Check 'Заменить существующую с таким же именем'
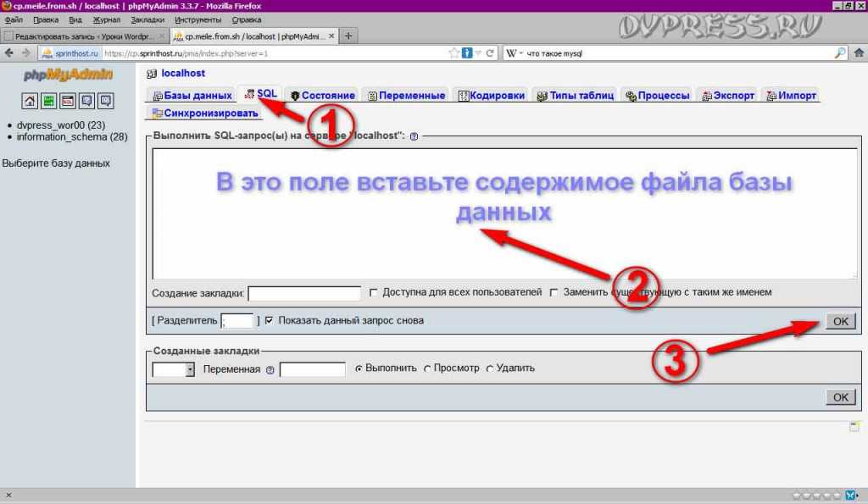The width and height of the screenshot is (868, 504). tap(554, 293)
